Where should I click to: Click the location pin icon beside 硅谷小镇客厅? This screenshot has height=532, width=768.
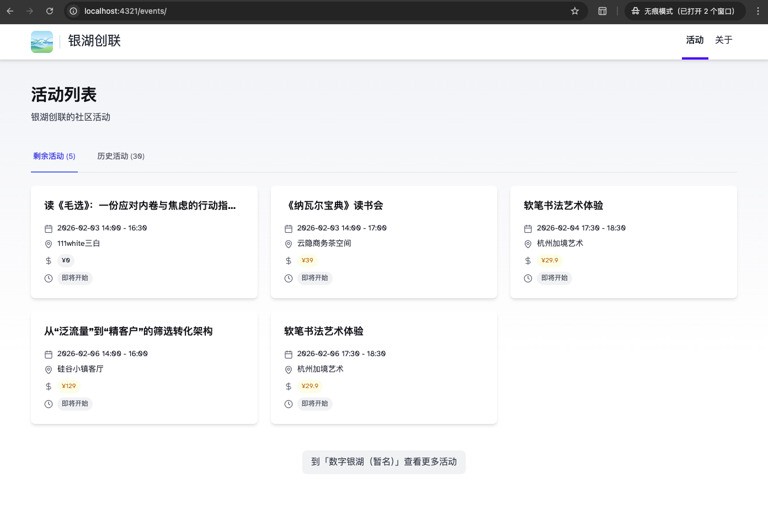tap(49, 370)
